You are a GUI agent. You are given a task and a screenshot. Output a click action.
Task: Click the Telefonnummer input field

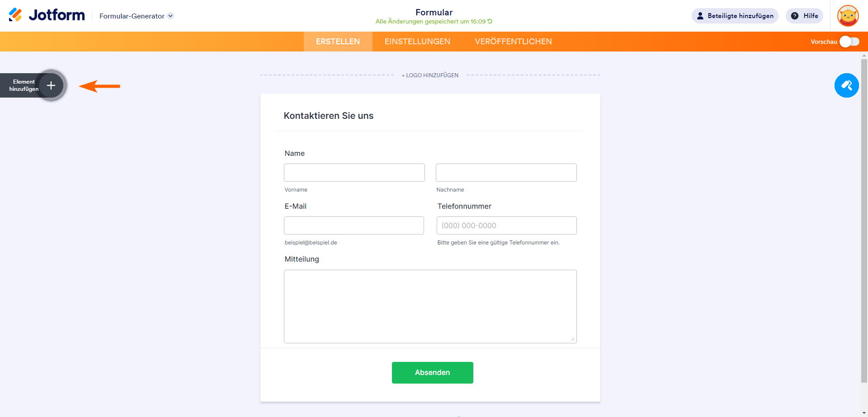click(506, 225)
